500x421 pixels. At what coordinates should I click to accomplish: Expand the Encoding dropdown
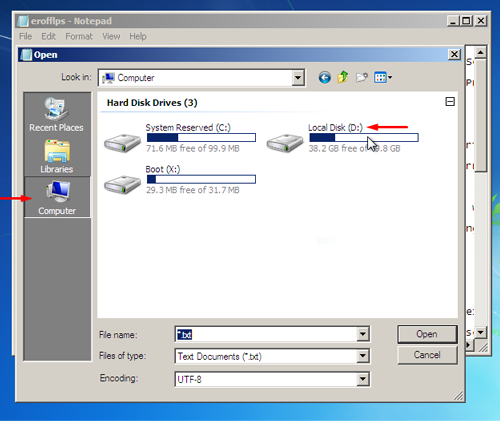pyautogui.click(x=363, y=379)
